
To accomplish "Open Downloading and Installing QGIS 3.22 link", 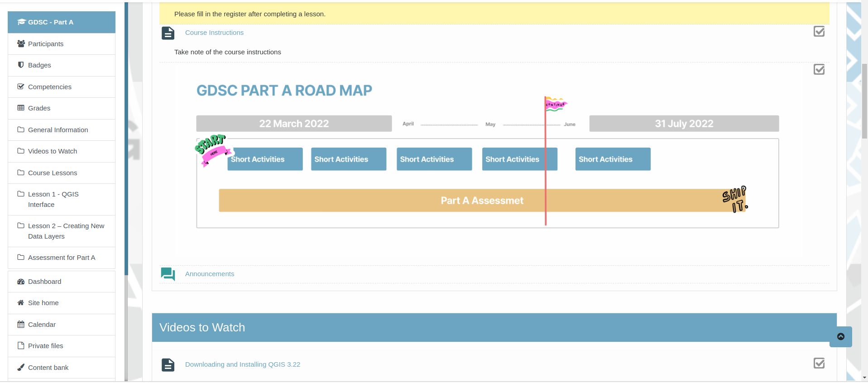I will click(242, 364).
